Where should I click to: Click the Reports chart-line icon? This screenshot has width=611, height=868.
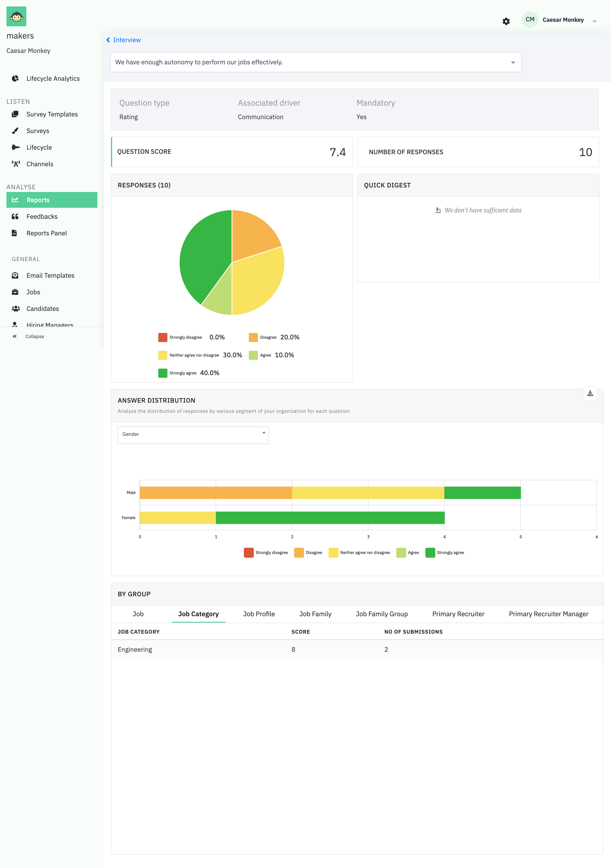pos(15,200)
